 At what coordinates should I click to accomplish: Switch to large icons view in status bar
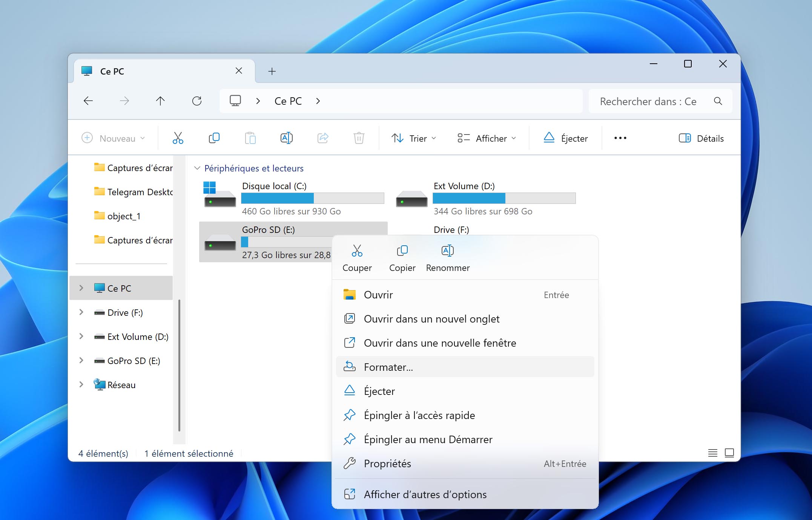[729, 453]
